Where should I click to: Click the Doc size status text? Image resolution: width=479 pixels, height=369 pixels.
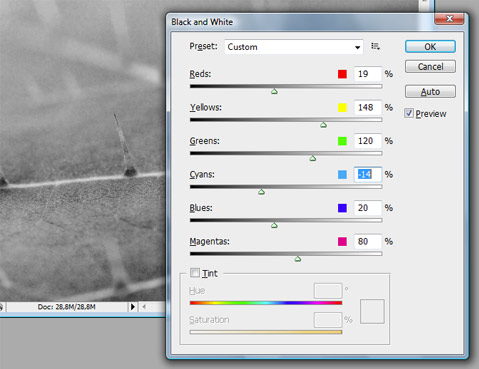pyautogui.click(x=67, y=307)
